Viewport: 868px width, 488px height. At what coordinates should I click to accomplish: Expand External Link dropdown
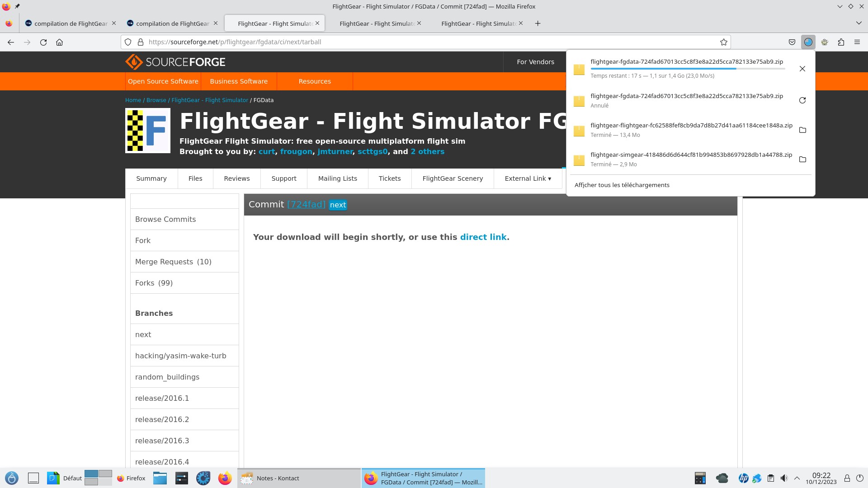(x=528, y=178)
